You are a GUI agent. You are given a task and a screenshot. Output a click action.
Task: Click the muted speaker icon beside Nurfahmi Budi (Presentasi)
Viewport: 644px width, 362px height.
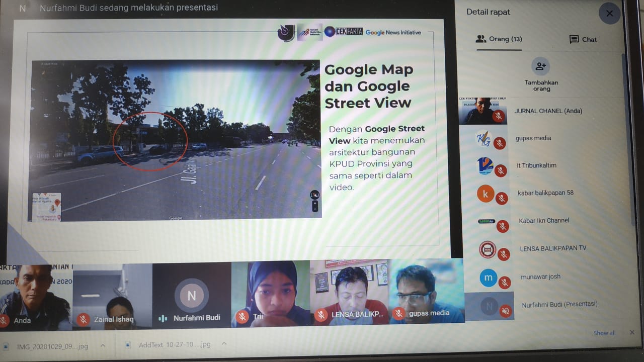coord(506,311)
